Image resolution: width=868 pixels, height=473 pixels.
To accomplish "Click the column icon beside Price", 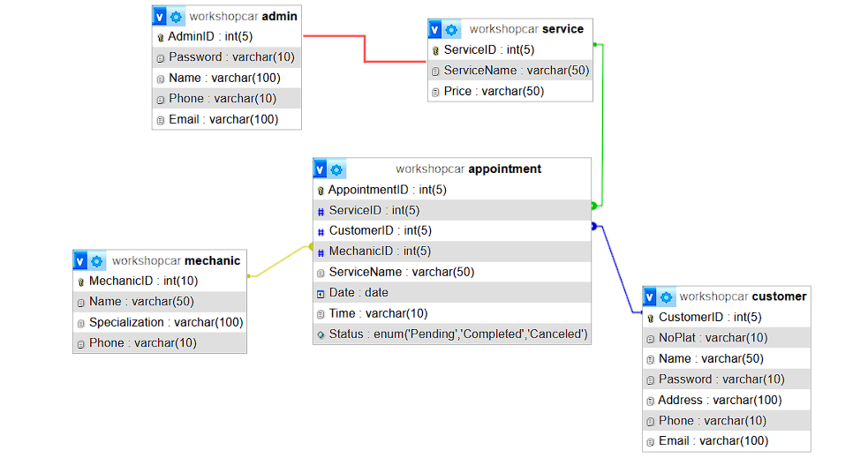I will (x=435, y=93).
